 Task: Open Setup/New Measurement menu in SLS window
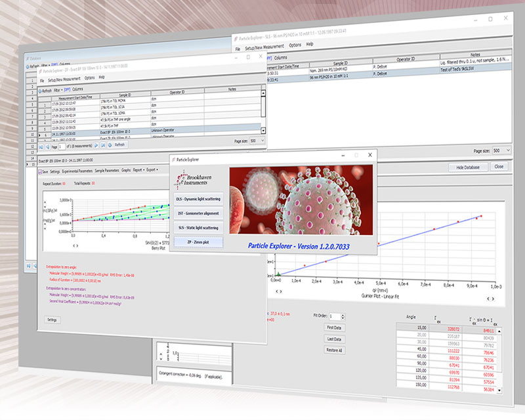264,47
